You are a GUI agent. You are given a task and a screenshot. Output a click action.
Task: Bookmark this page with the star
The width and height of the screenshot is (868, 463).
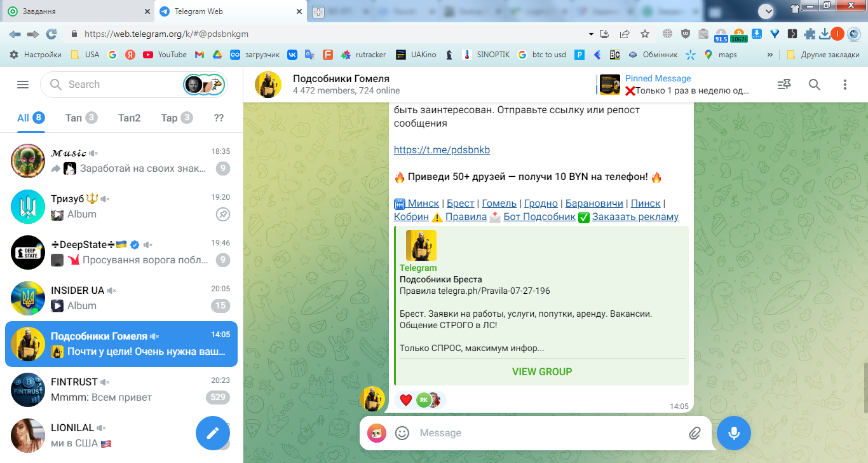[645, 34]
